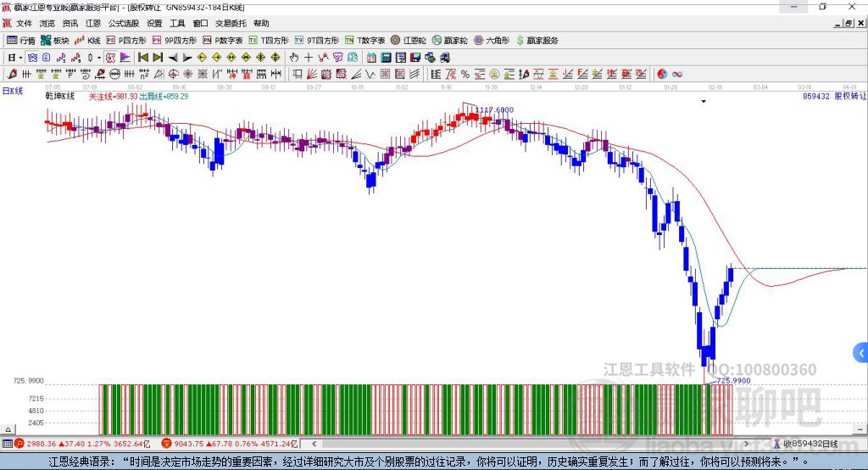Screen dimensions: 868x470
Task: Restore the inner chart window
Action: [848, 23]
